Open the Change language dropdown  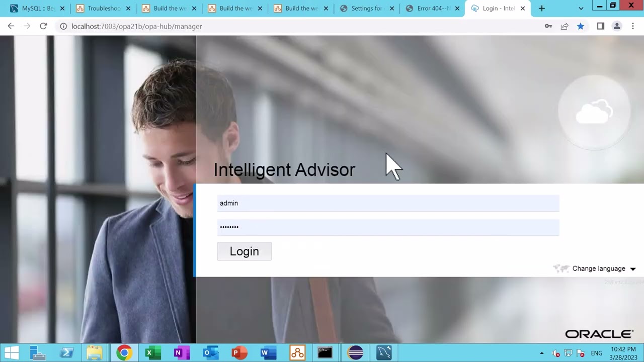click(604, 268)
